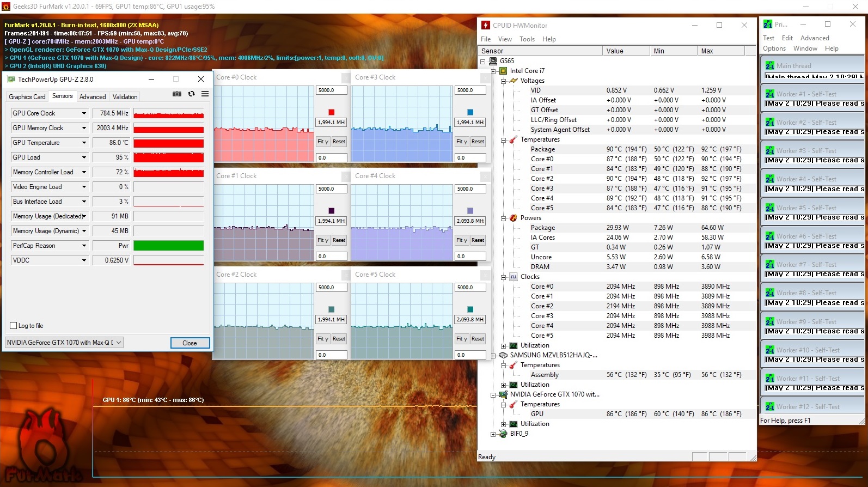868x487 pixels.
Task: Click Reset on Core #0 Clock graph
Action: coord(339,142)
